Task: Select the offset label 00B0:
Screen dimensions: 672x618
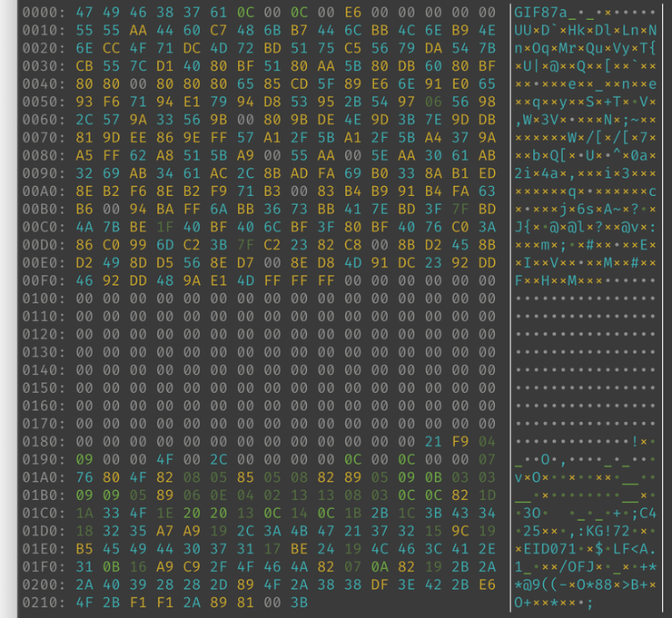Action: click(x=44, y=210)
